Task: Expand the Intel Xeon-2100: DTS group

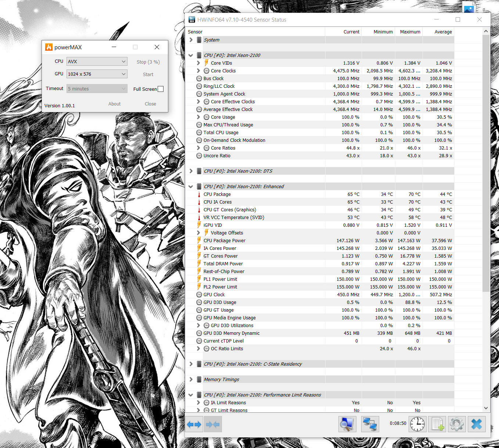Action: 191,171
